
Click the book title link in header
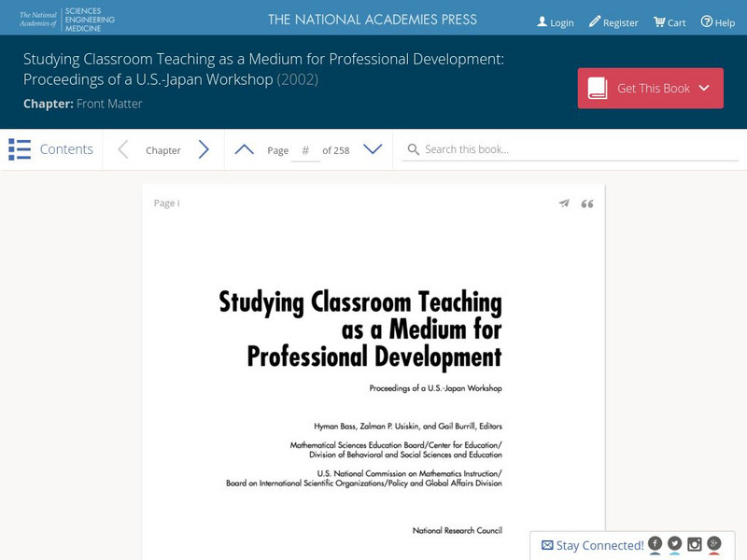click(x=263, y=69)
